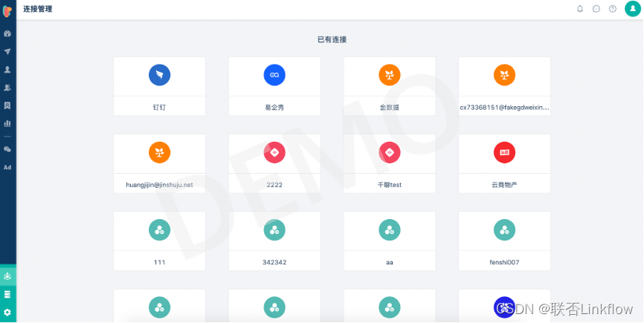This screenshot has height=323, width=644.
Task: Open the data storage icon in the sidebar
Action: [x=7, y=295]
